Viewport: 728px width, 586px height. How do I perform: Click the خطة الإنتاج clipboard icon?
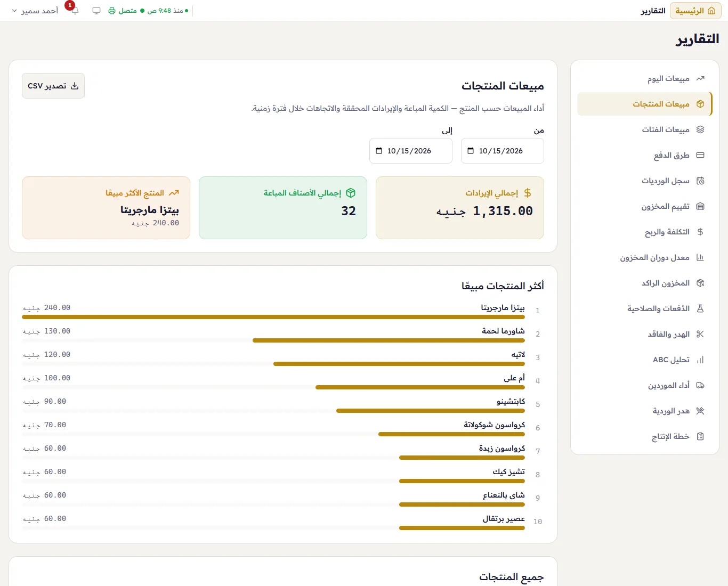coord(700,436)
